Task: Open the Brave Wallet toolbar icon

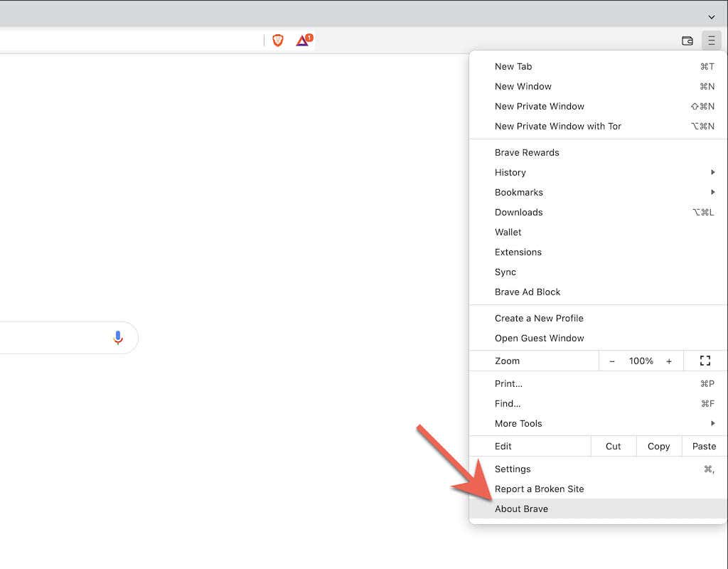Action: click(x=687, y=41)
